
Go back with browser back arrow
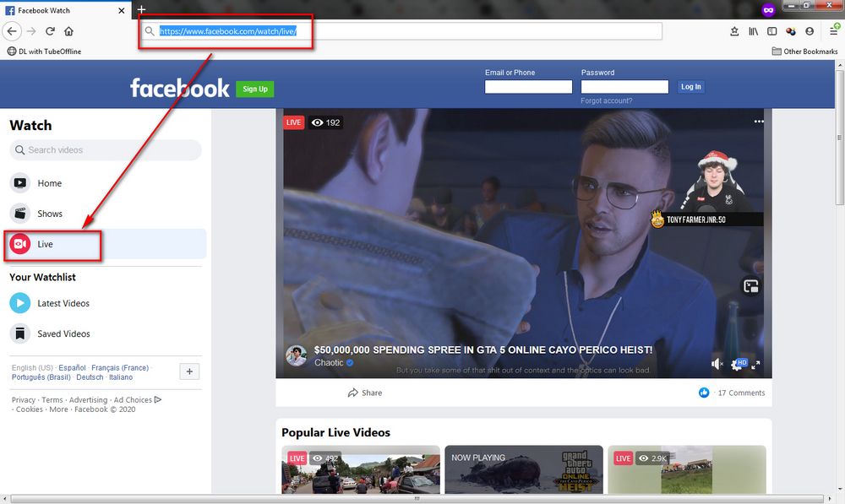[x=12, y=31]
